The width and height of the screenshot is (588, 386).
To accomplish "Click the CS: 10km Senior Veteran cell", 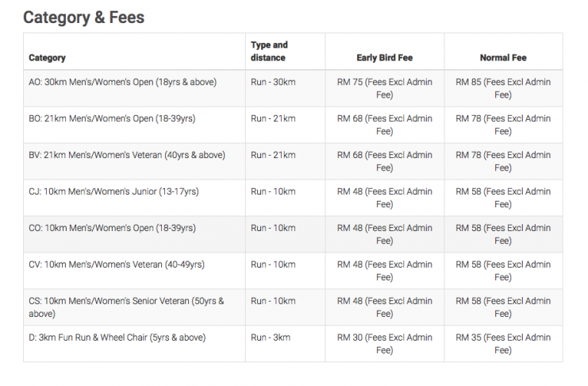I will coord(126,307).
